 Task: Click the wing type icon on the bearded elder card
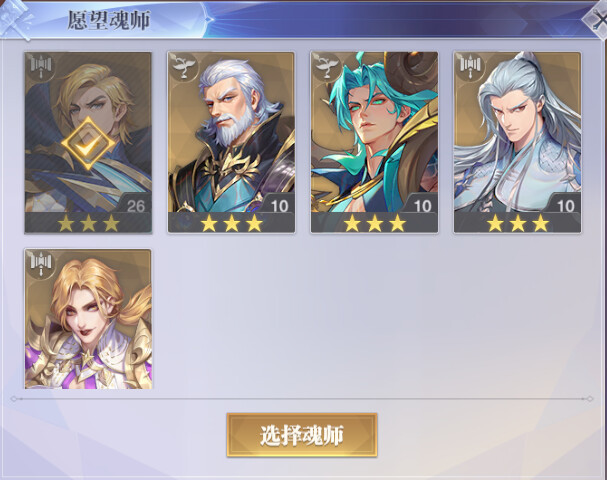(x=184, y=66)
